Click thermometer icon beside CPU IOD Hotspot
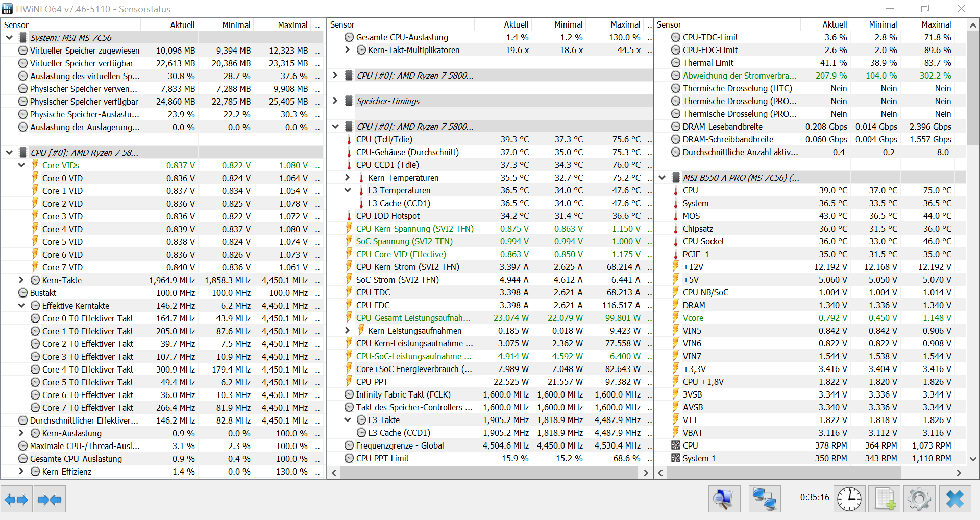The height and width of the screenshot is (520, 980). coord(349,216)
